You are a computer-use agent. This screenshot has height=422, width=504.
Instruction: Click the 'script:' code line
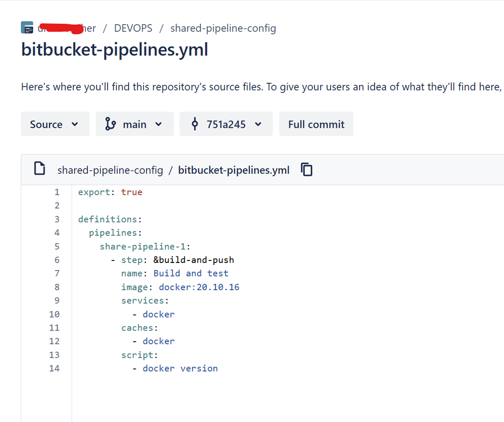click(x=140, y=355)
